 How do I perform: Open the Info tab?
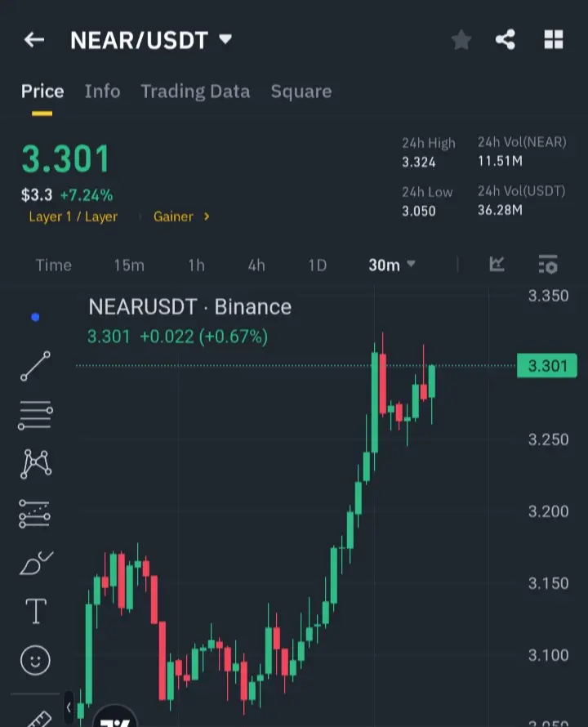[x=102, y=91]
